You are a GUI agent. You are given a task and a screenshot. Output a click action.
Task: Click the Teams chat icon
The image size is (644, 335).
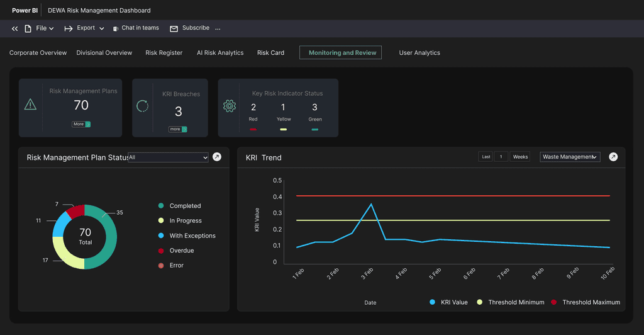tap(116, 28)
